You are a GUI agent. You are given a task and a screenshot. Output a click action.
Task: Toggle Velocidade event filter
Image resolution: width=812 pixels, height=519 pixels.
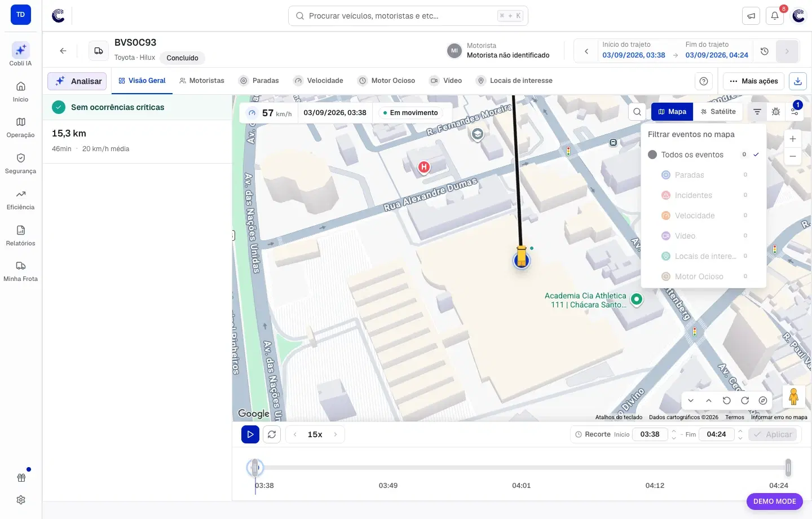[x=704, y=215]
